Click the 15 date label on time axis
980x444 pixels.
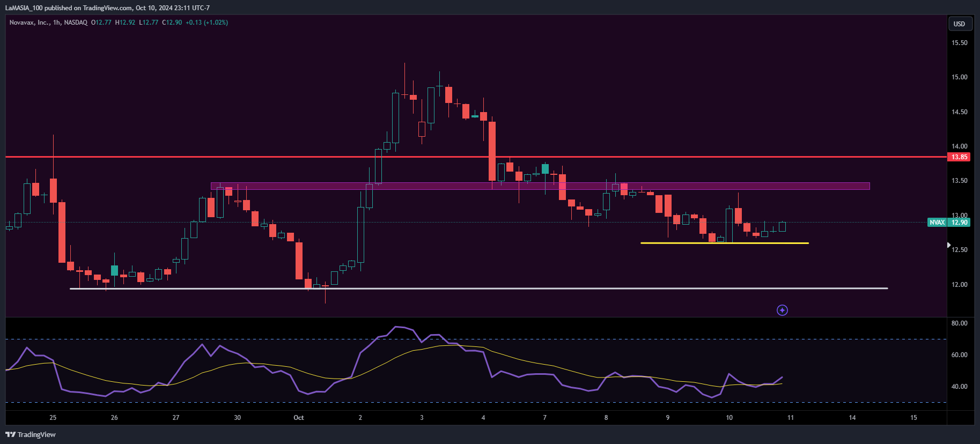[913, 418]
